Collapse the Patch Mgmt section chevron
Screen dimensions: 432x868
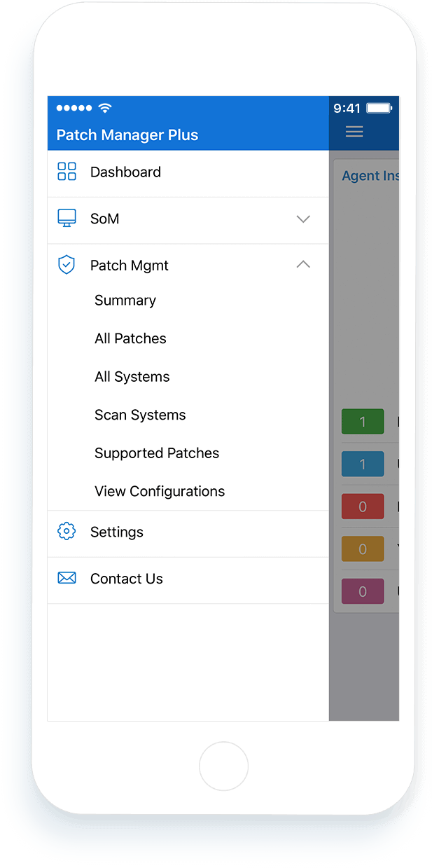303,264
